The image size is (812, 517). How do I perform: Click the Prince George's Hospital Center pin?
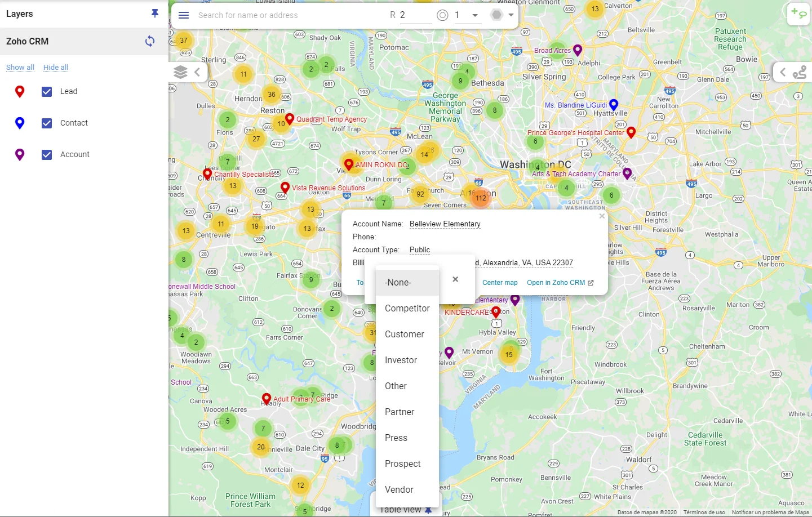pos(631,132)
